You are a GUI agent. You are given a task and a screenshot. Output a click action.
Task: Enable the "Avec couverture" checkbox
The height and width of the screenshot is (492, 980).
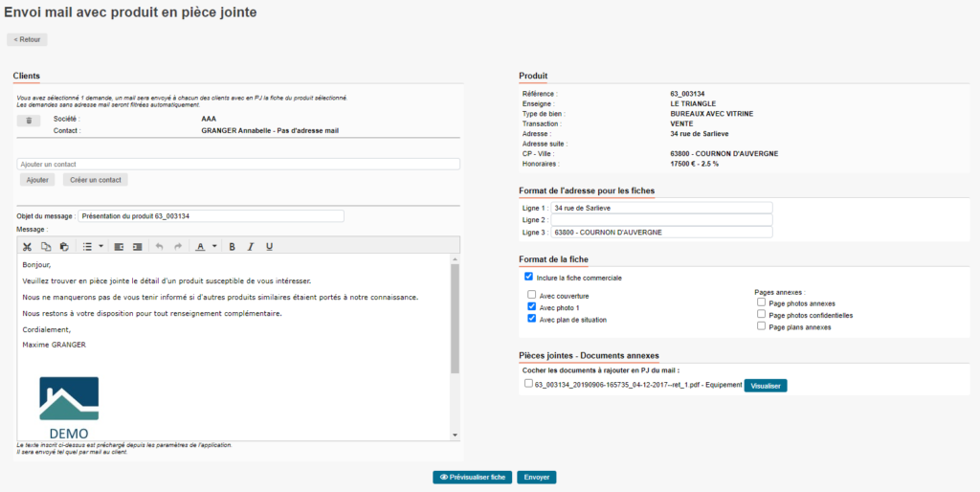(532, 296)
